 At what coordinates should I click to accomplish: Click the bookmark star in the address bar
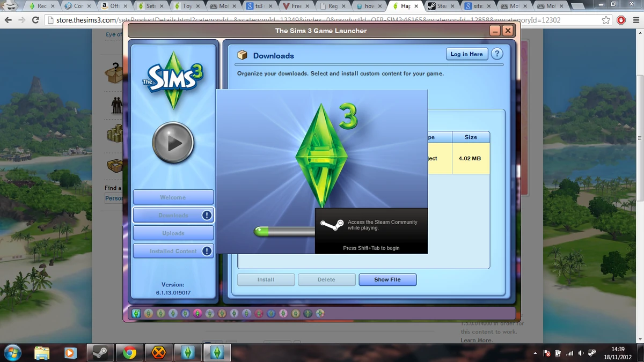[x=606, y=19]
